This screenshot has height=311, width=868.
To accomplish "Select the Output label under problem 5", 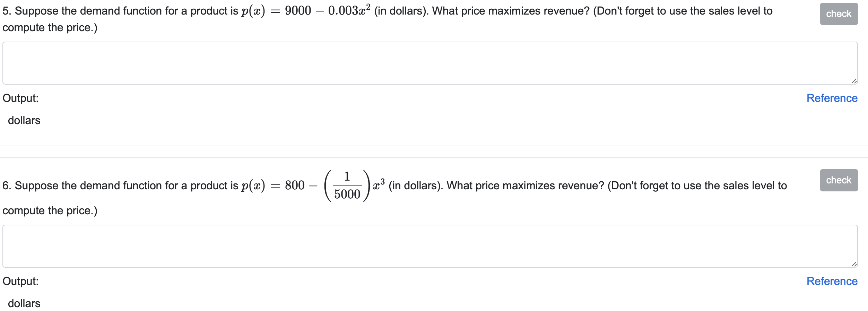I will pyautogui.click(x=20, y=99).
